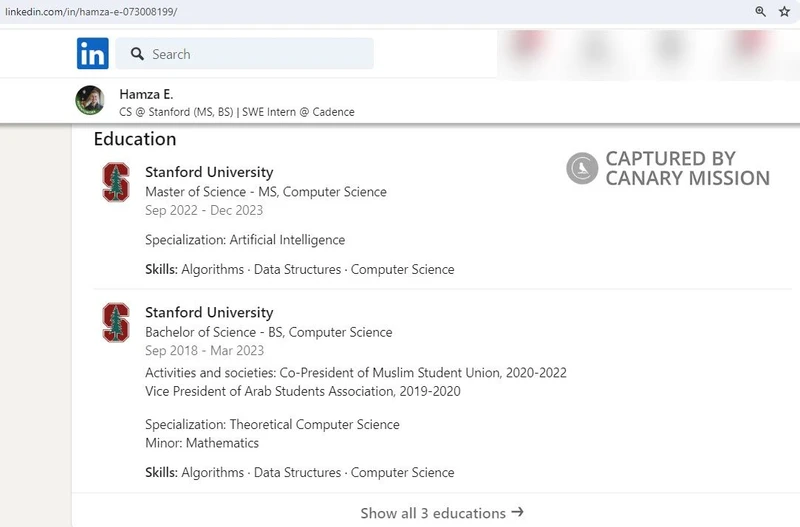Focus the LinkedIn Search field
Screen dimensions: 800x527
pos(244,54)
